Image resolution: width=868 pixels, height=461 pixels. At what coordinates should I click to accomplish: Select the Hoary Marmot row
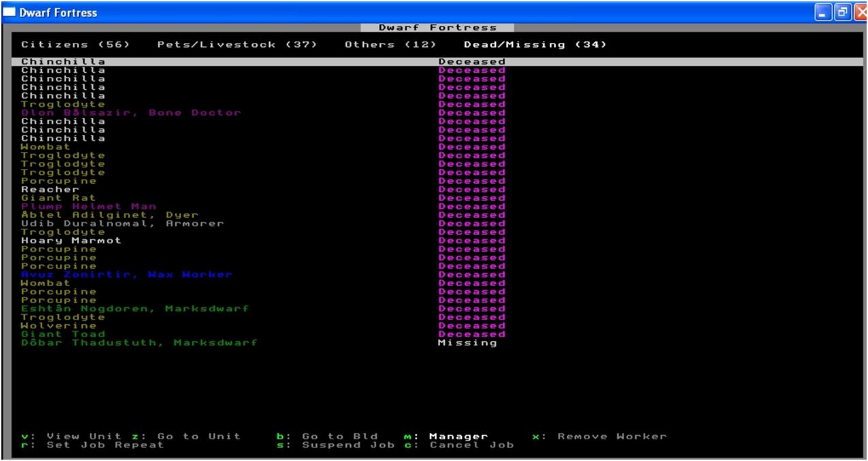pos(72,240)
